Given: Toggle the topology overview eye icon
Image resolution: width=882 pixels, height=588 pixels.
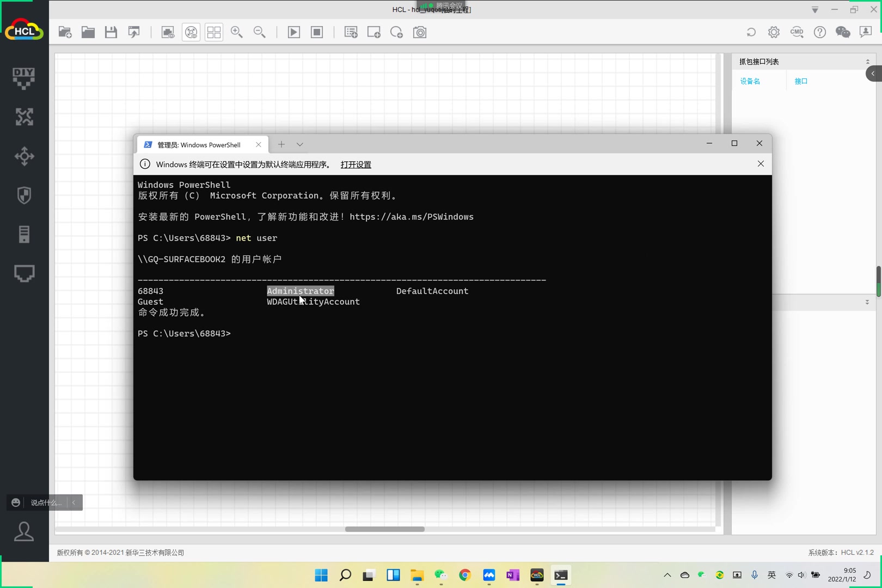Looking at the screenshot, I should point(191,32).
